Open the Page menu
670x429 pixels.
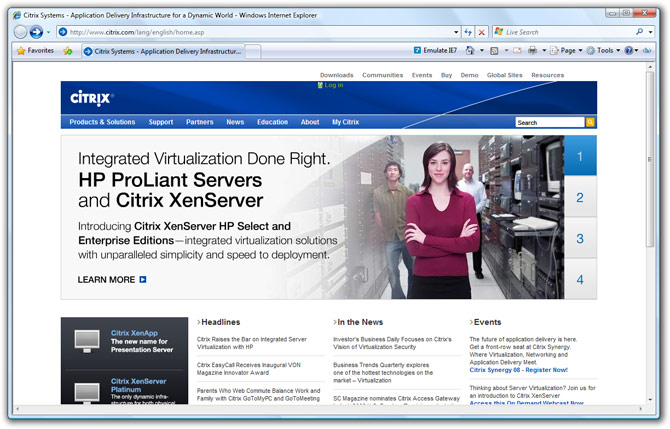tap(566, 50)
